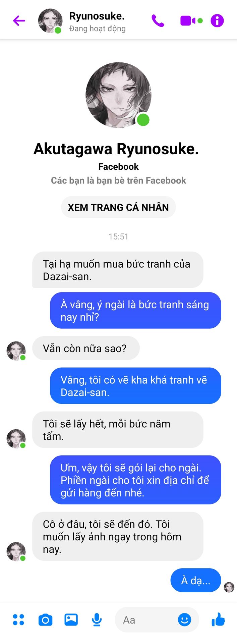Tap message 'Tại hạ muốn mua bức tranh'
The width and height of the screenshot is (237, 644).
coord(118,270)
